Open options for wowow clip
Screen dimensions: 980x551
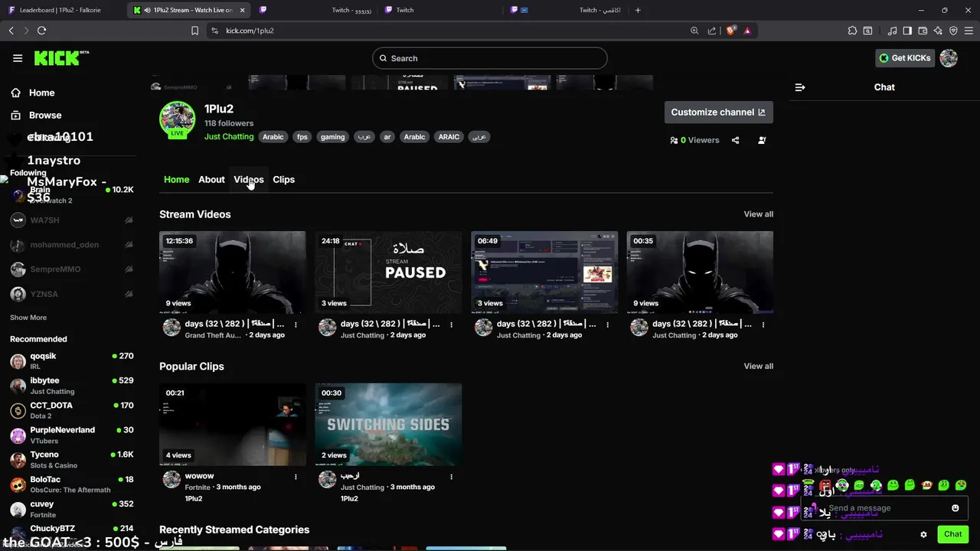(x=296, y=477)
